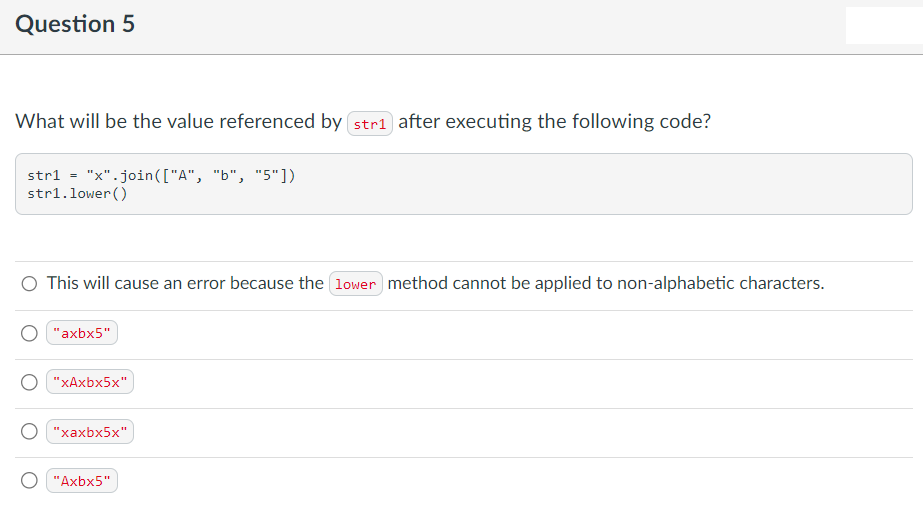
Task: Click the str1 inline code in question
Action: [370, 124]
